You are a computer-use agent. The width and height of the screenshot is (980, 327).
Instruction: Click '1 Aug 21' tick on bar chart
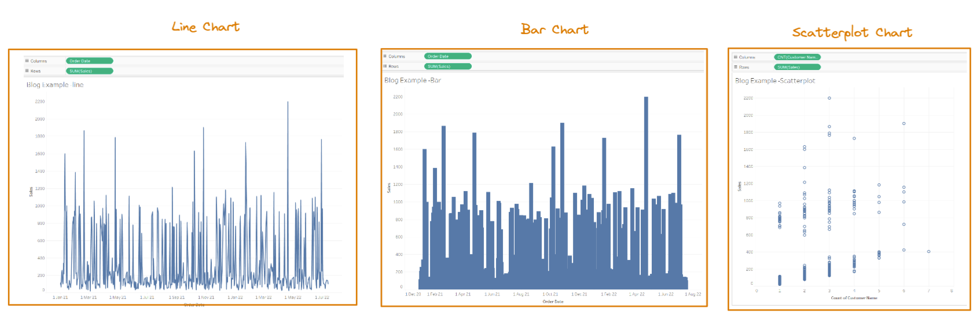click(521, 295)
